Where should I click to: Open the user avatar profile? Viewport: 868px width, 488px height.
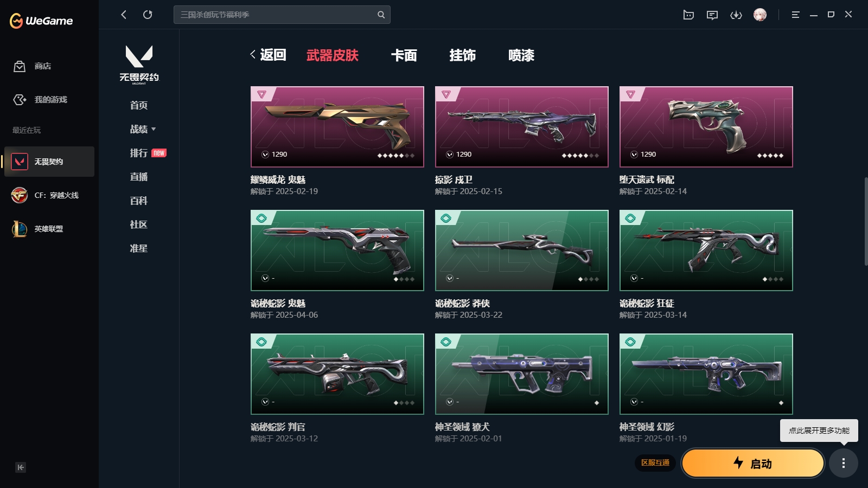(x=760, y=15)
